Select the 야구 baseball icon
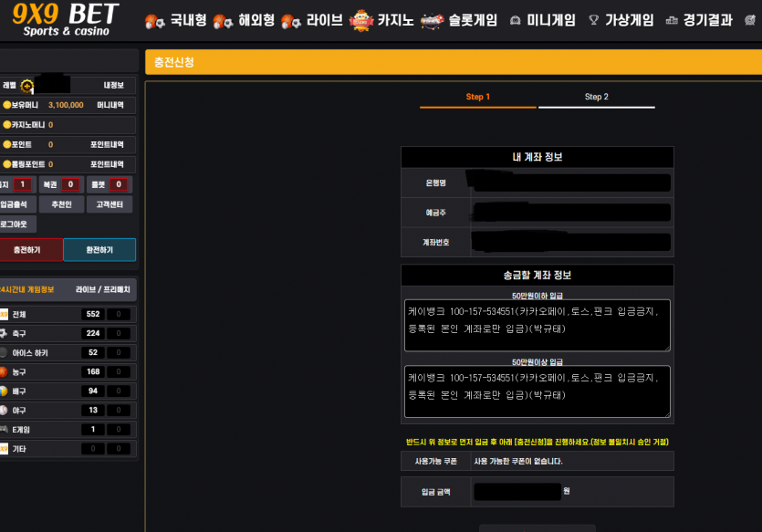Screen dimensions: 762x532 click(x=3, y=410)
